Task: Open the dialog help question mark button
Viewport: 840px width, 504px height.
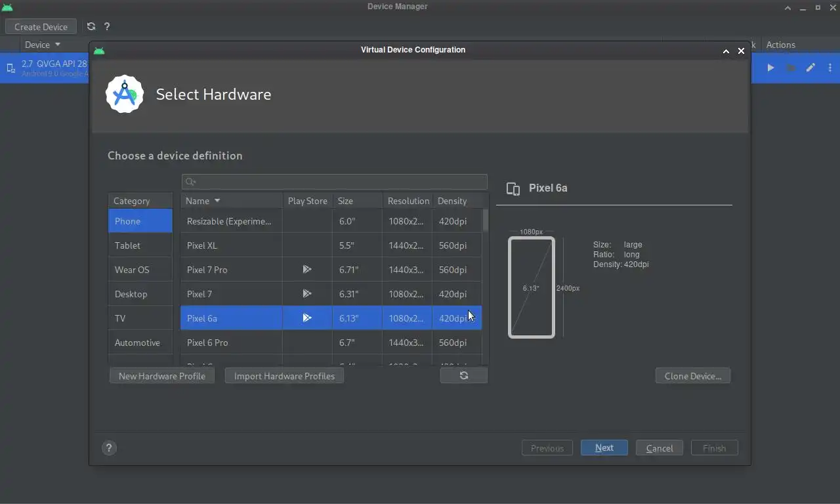Action: 109,448
